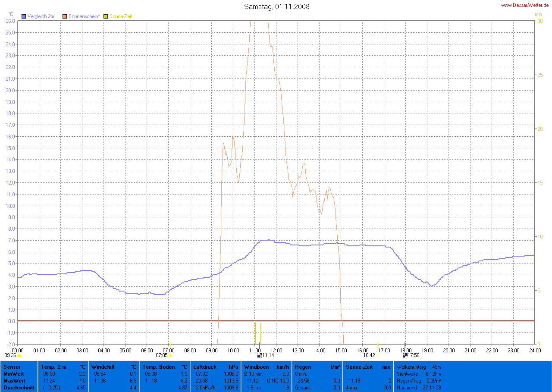Click the Samstag, 01.11.2008 chart title
Viewport: 552px width, 392px height.
point(276,6)
